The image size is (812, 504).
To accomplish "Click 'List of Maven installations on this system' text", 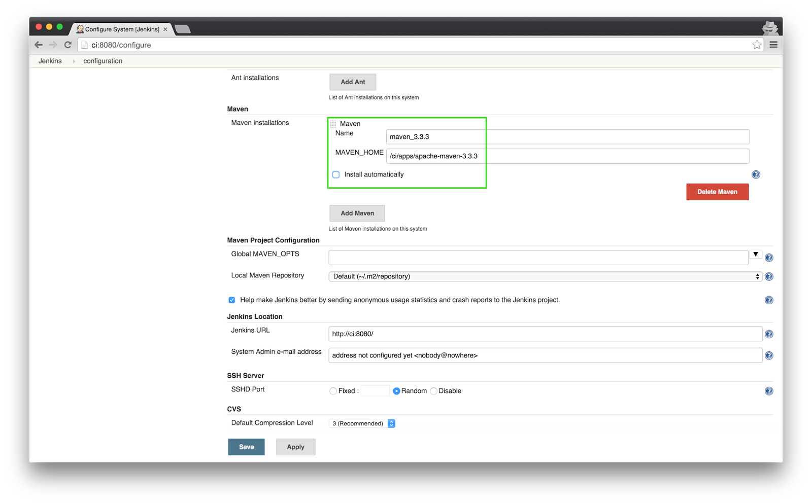I will coord(378,229).
